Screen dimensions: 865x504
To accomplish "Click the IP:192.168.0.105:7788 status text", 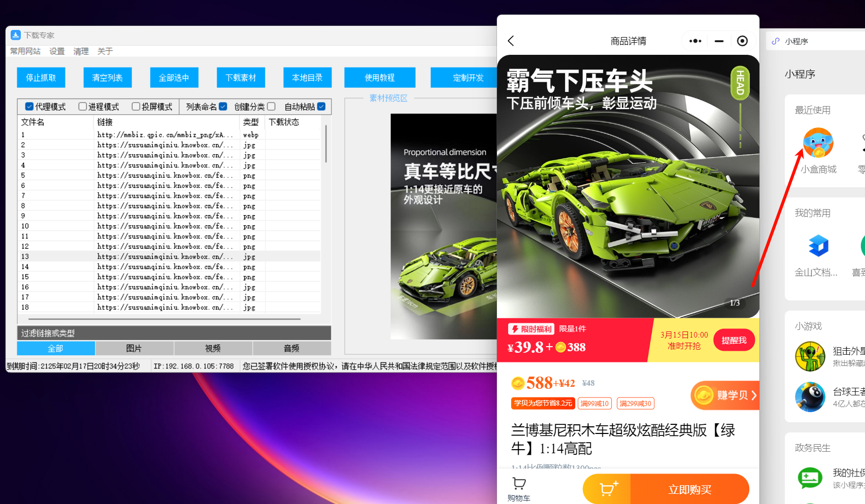I will [194, 366].
